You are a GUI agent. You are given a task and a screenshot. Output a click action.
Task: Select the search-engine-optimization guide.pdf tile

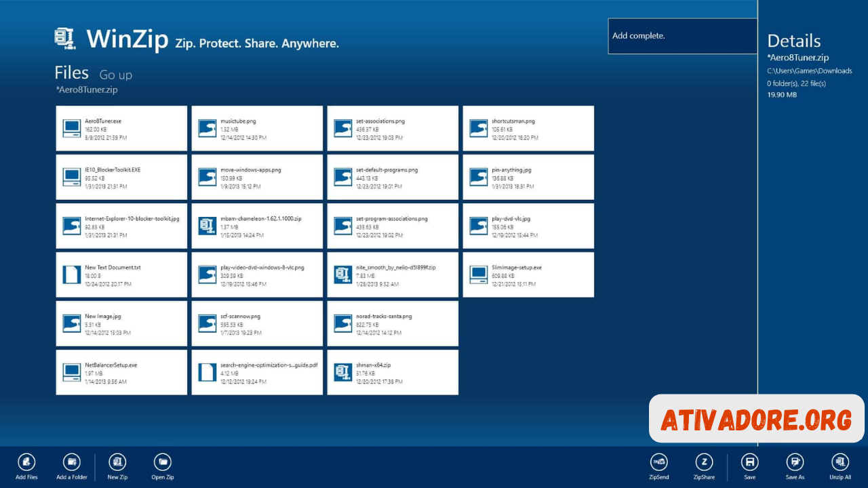pos(257,372)
